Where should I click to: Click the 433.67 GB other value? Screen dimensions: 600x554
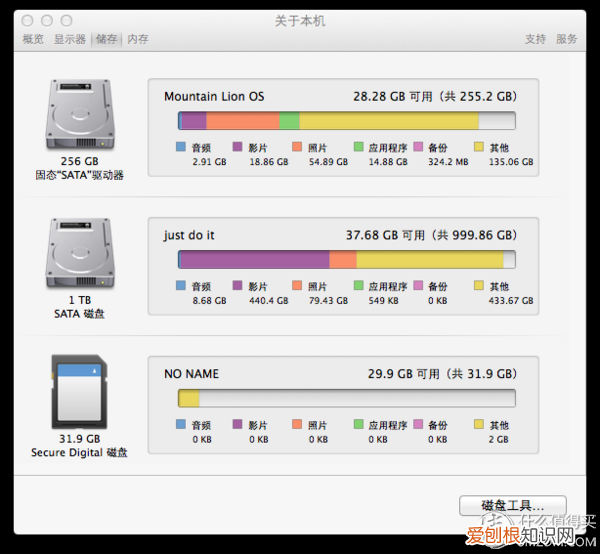click(511, 301)
